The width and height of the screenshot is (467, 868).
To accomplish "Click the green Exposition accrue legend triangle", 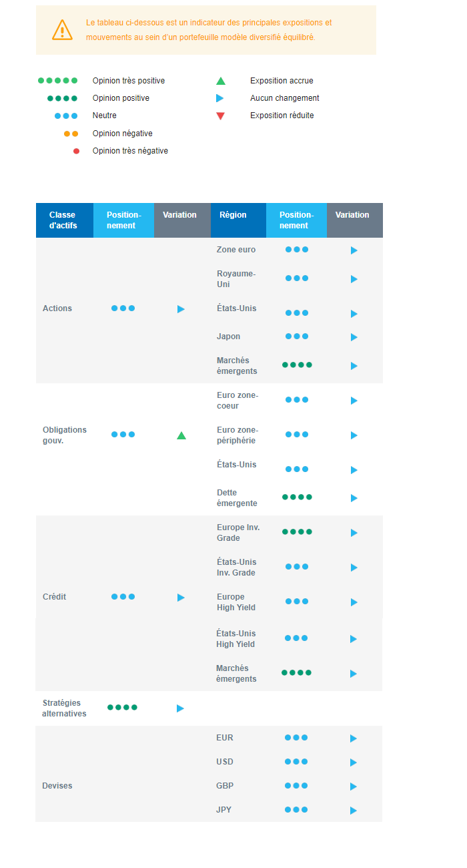I will [221, 81].
